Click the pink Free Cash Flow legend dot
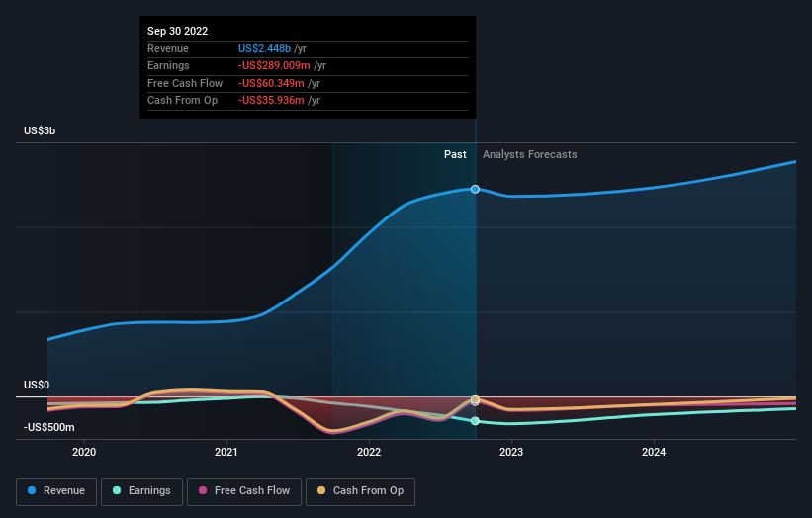The height and width of the screenshot is (518, 812). [x=203, y=490]
